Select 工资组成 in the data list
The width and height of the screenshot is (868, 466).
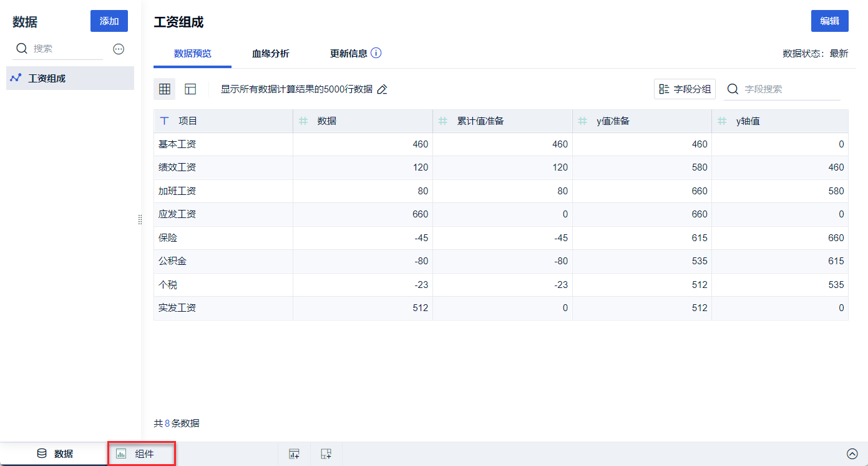(70, 78)
